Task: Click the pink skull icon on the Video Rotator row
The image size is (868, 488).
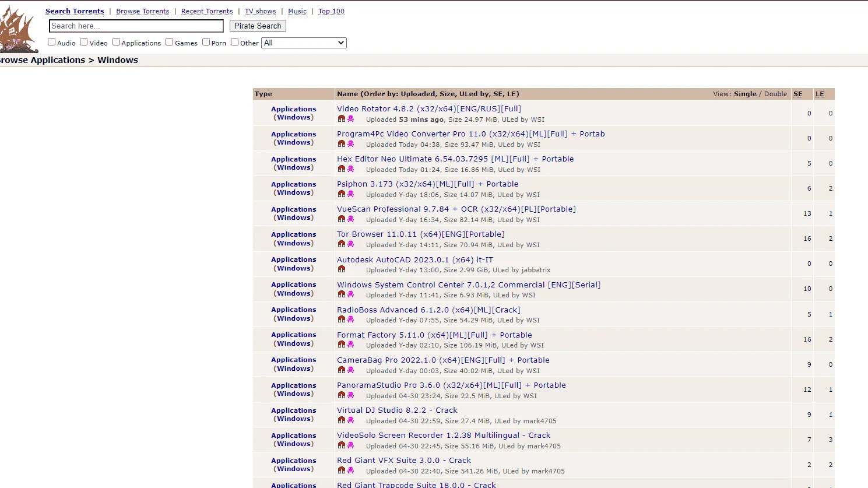Action: [x=351, y=119]
